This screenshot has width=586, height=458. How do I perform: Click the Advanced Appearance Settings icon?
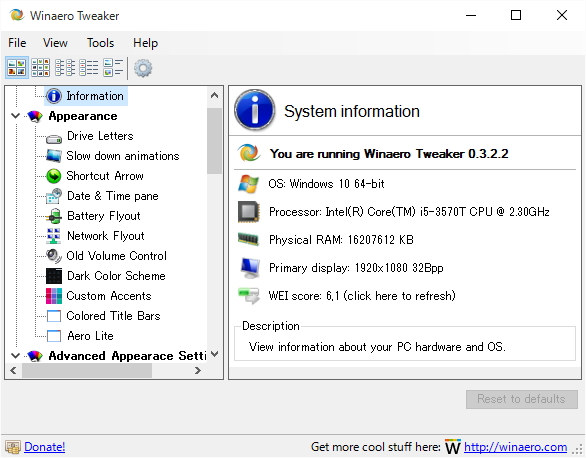coord(35,356)
